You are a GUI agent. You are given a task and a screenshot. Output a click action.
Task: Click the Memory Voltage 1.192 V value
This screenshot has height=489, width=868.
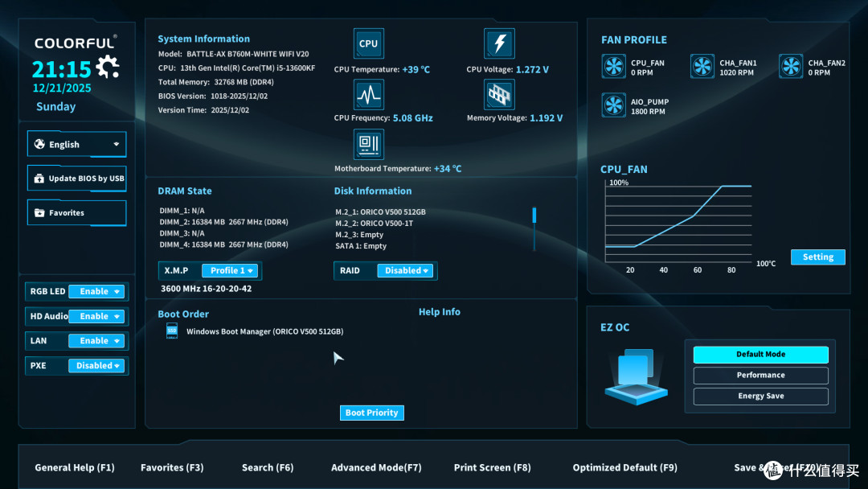(547, 118)
